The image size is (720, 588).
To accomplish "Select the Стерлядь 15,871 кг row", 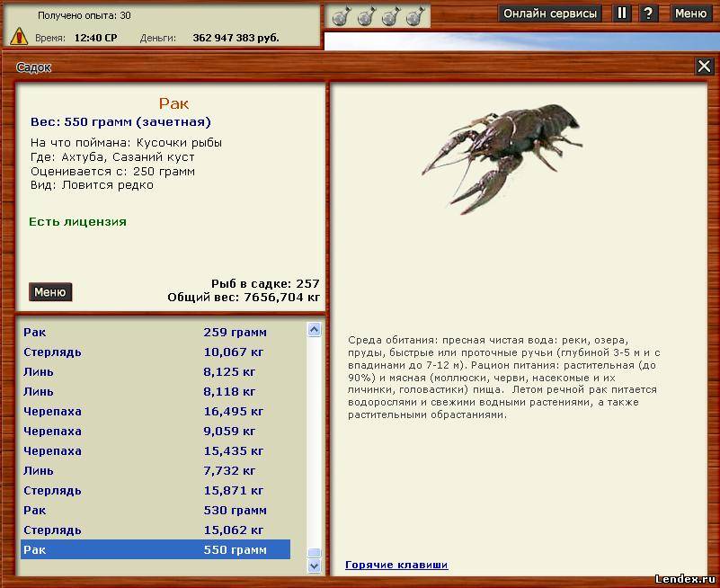I will pos(156,490).
